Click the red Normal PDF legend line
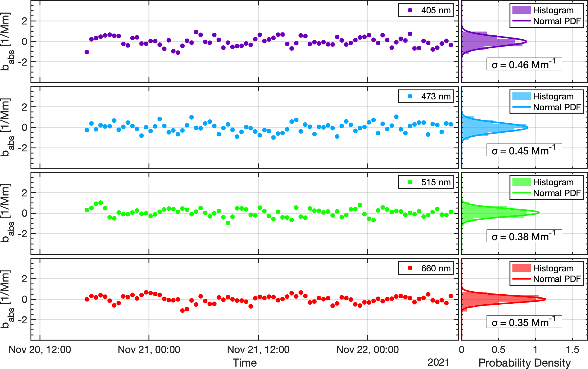This screenshot has width=588, height=369. (521, 279)
